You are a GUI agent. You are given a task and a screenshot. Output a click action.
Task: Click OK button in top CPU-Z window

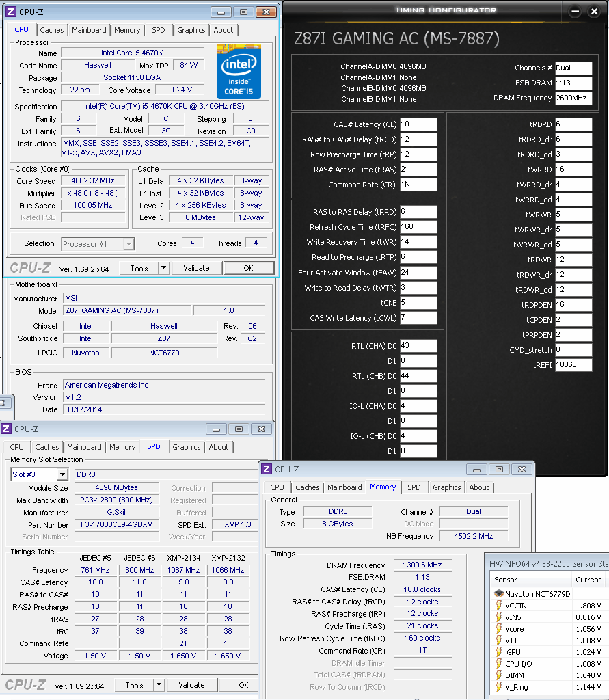248,268
